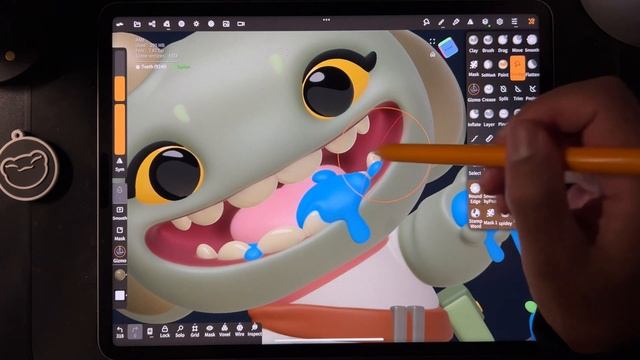
Task: Toggle the orange tools panel icon
Action: coord(531,21)
